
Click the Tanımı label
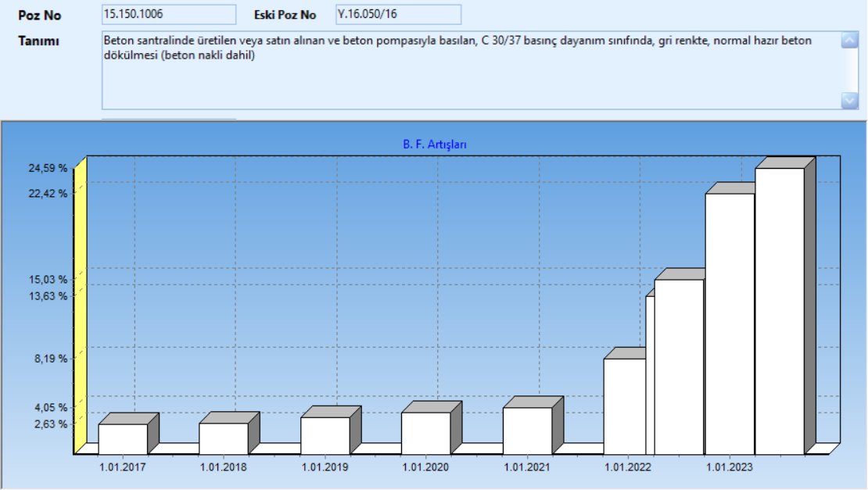(38, 41)
